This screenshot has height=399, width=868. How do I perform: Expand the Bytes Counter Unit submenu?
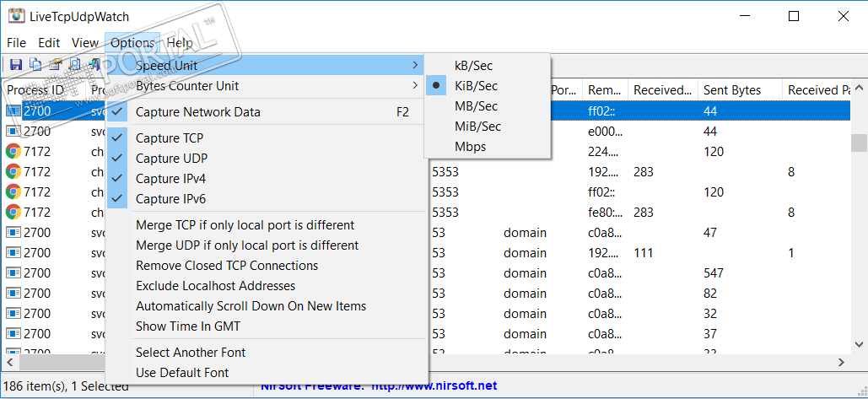tap(267, 86)
